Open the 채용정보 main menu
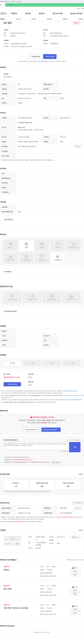Image resolution: width=84 pixels, height=644 pixels. click(x=14, y=14)
